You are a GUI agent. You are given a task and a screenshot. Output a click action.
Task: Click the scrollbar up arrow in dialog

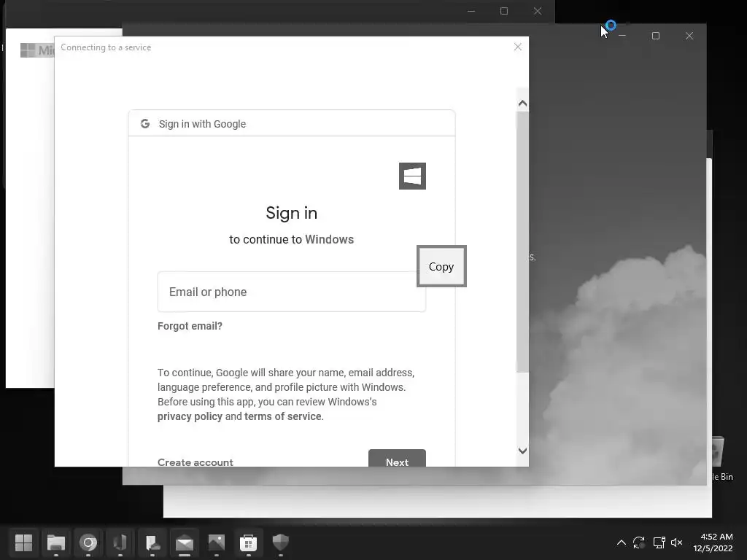point(522,104)
